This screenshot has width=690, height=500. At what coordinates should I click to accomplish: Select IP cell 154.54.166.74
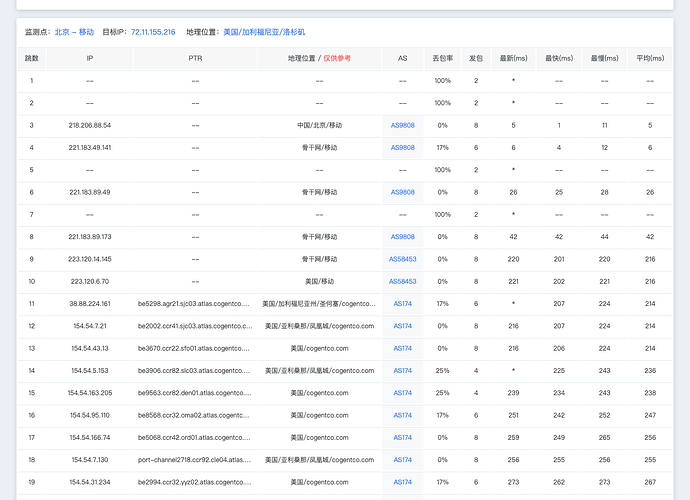[90, 437]
